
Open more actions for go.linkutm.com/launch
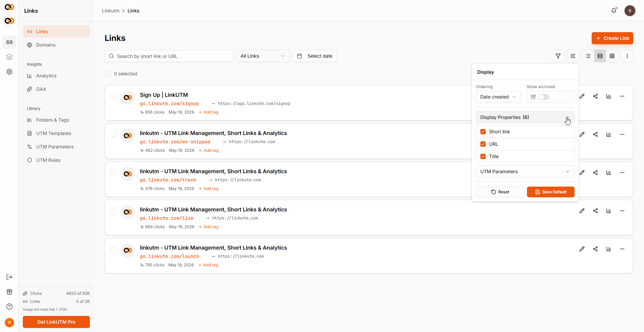click(622, 249)
